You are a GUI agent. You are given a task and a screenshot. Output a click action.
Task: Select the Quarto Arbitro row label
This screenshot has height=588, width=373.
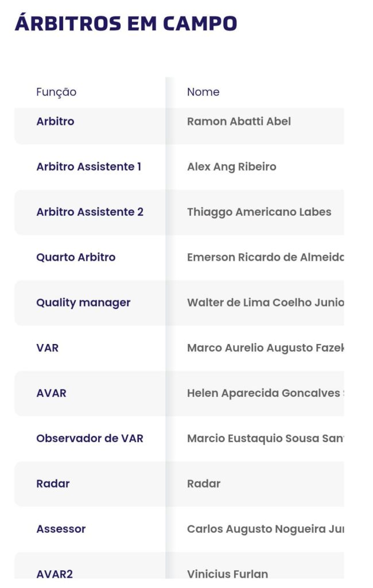76,257
